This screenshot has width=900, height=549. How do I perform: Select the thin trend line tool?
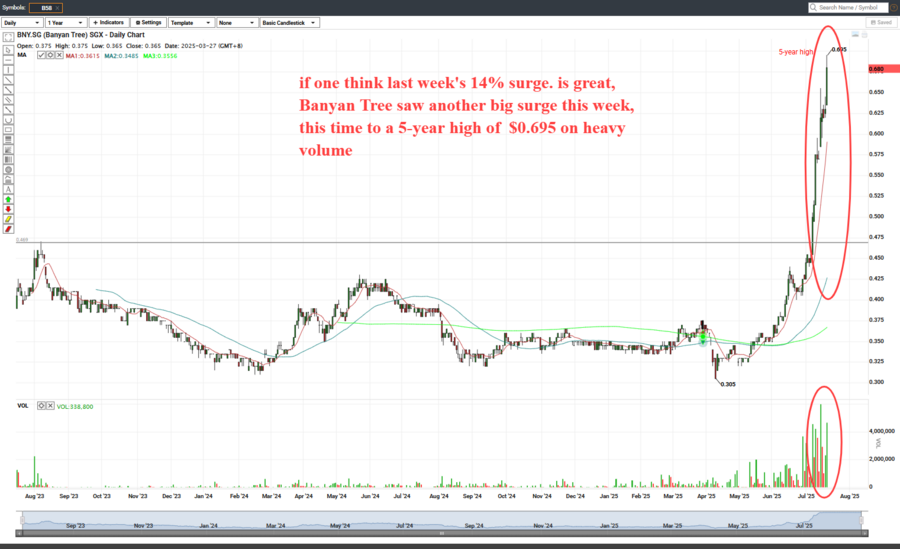tap(8, 80)
